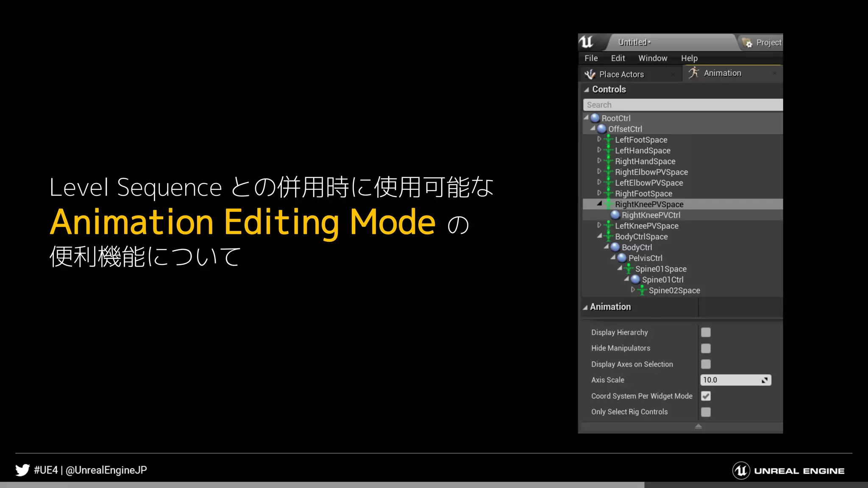Enable the Hide Manipulators checkbox
868x488 pixels.
click(706, 348)
